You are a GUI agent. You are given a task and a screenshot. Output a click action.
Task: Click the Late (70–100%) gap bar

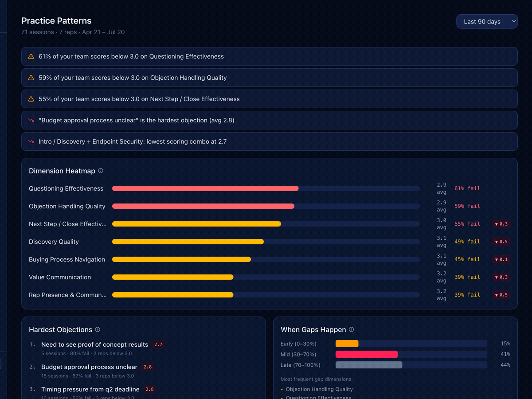[411, 365]
